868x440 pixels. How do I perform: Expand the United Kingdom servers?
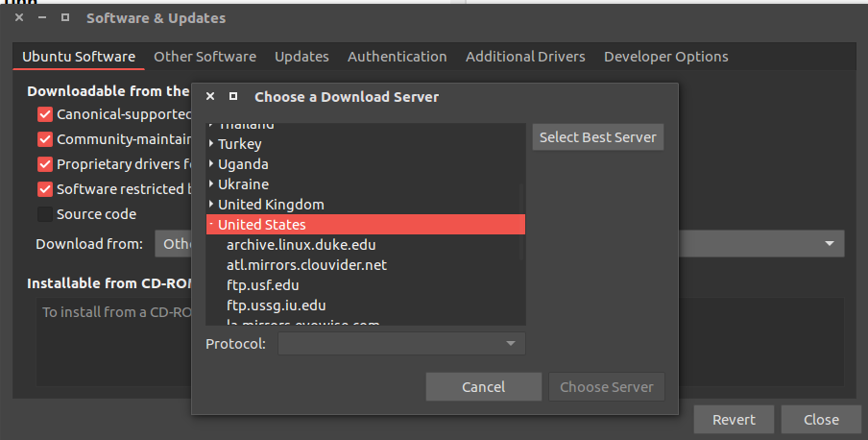tap(211, 205)
